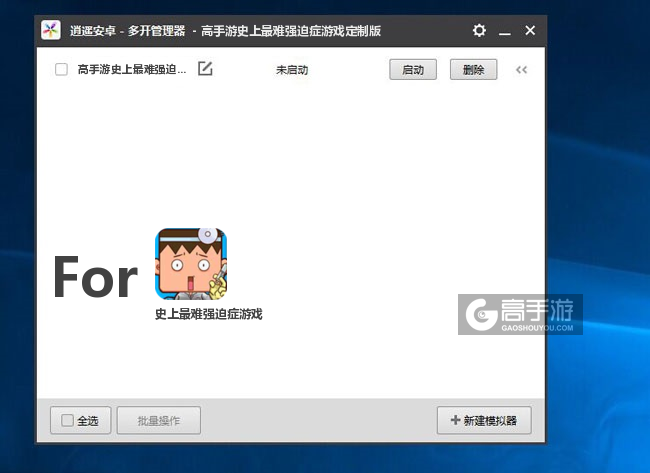The width and height of the screenshot is (650, 473).
Task: Tick the checkbox beside 高手游史上最难强迫...
Action: point(61,69)
